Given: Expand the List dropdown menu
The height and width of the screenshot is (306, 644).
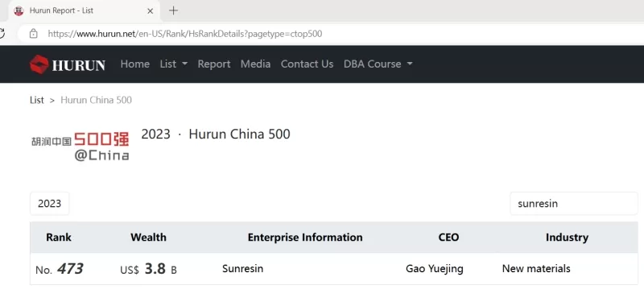Looking at the screenshot, I should pos(173,64).
